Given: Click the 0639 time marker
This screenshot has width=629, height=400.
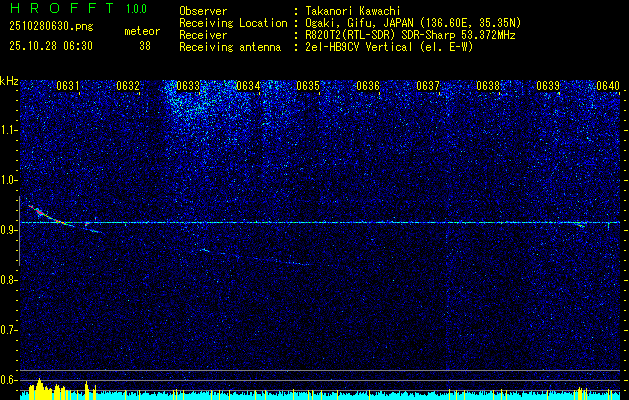Looking at the screenshot, I should tap(548, 85).
